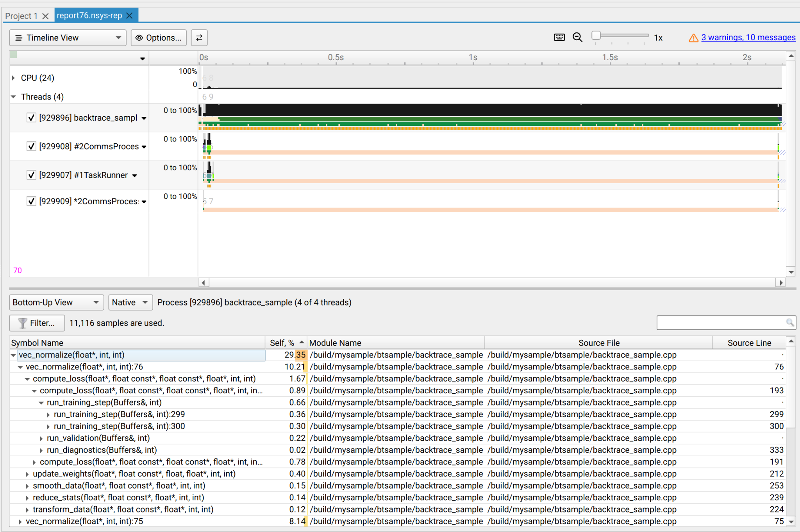Open dropdown arrow for thread [929908]

[x=144, y=147]
